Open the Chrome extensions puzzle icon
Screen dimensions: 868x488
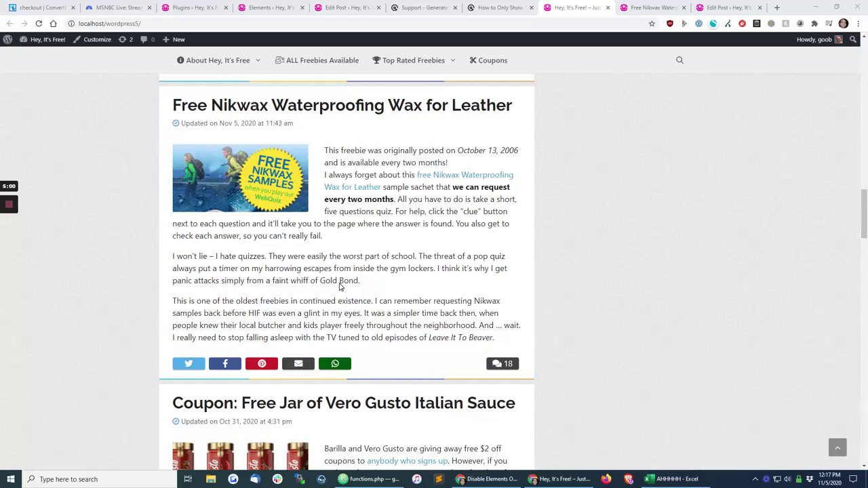point(814,24)
